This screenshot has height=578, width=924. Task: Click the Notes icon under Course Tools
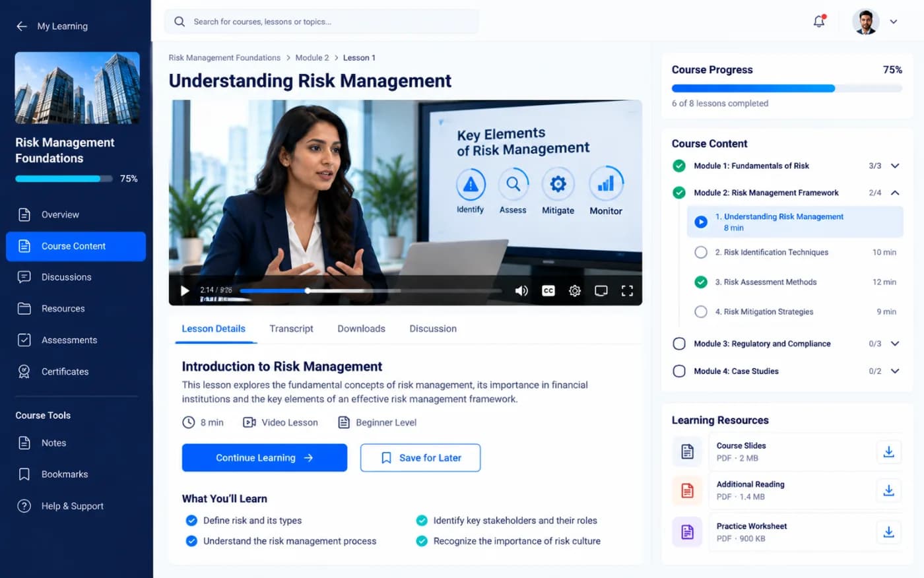click(24, 443)
